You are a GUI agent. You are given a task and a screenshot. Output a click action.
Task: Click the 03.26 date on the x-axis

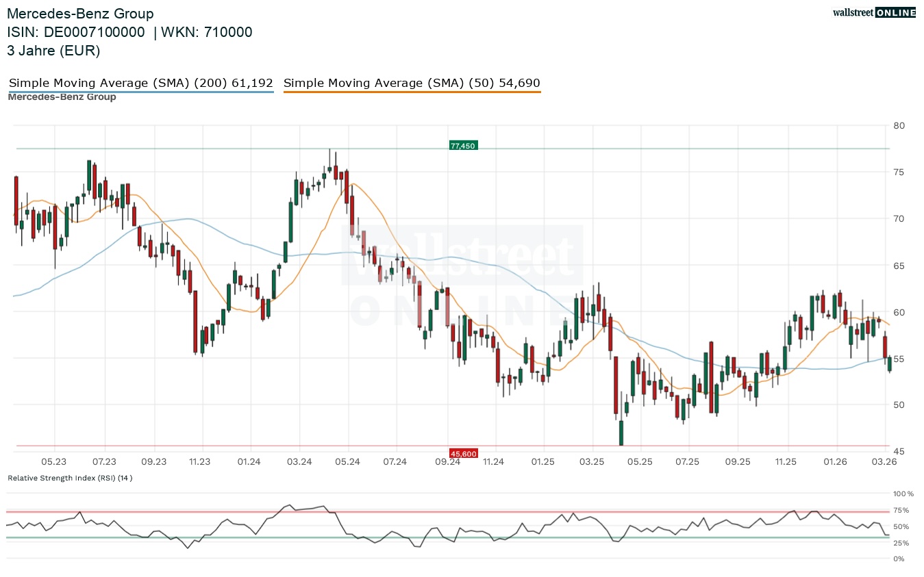(884, 462)
